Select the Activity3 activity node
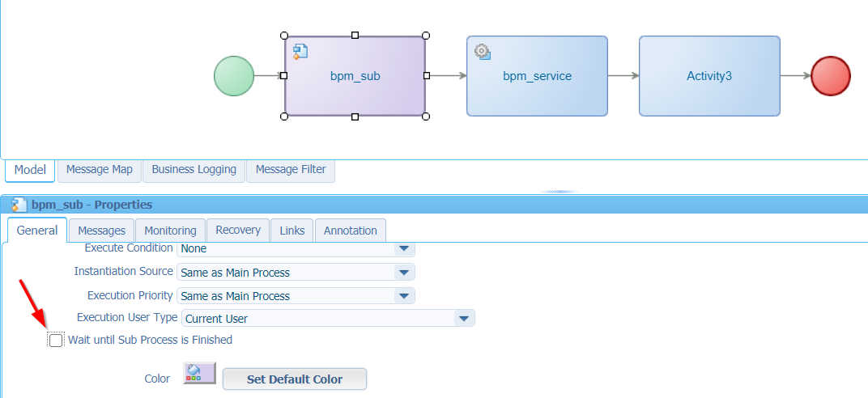Image resolution: width=868 pixels, height=398 pixels. [x=709, y=76]
